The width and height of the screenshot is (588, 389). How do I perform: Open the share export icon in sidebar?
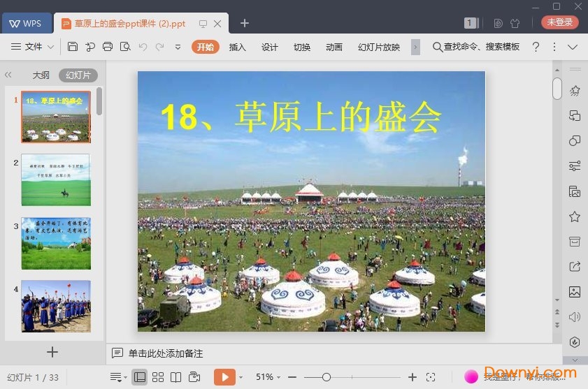[x=575, y=267]
